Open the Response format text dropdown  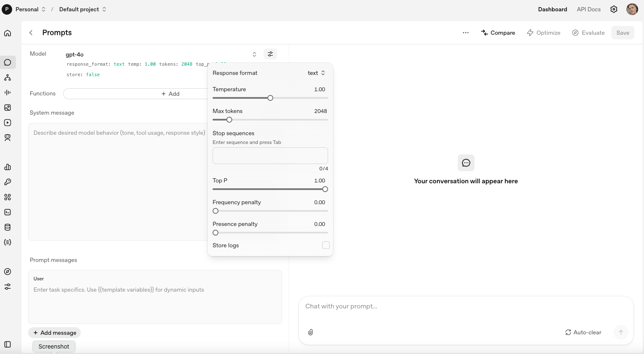[316, 73]
